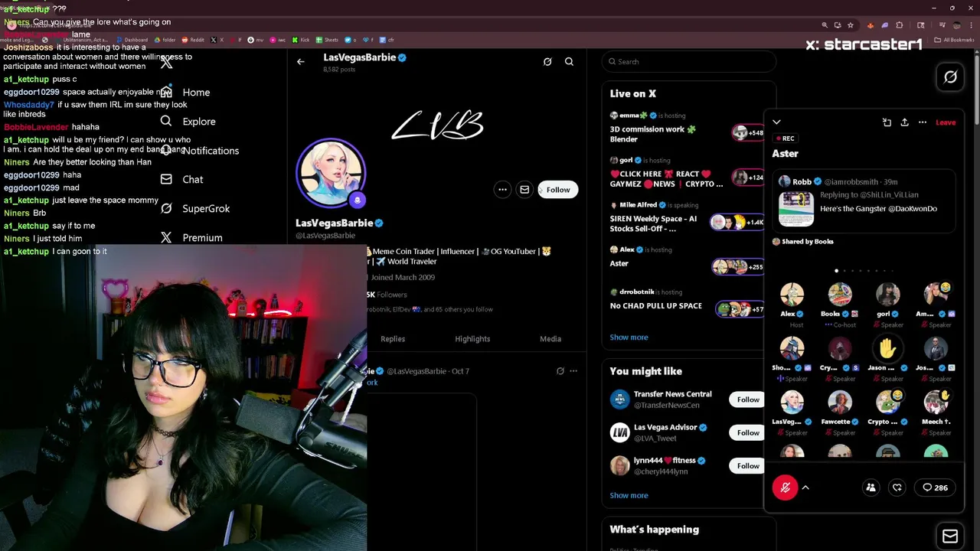Open Grok icon in LasVegasBarbie profile header

pos(547,61)
